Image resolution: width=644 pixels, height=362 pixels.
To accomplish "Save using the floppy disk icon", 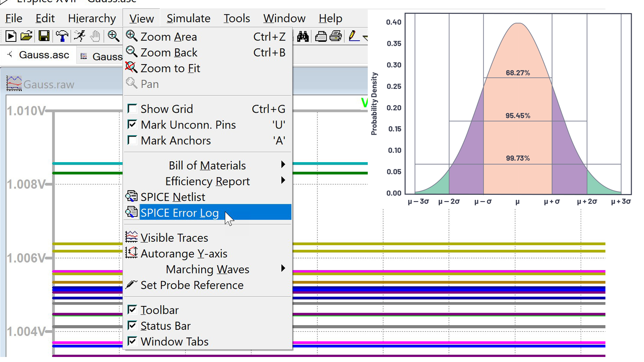I will click(44, 36).
